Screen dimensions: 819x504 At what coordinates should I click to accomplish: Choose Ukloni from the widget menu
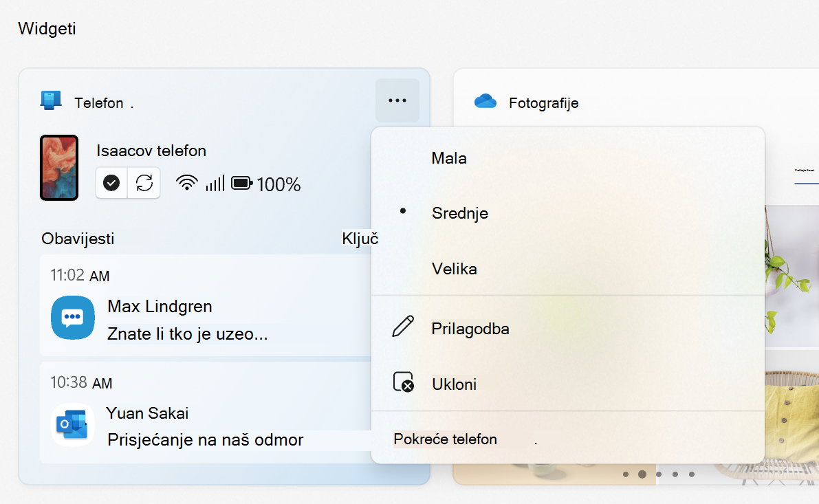[x=568, y=384]
